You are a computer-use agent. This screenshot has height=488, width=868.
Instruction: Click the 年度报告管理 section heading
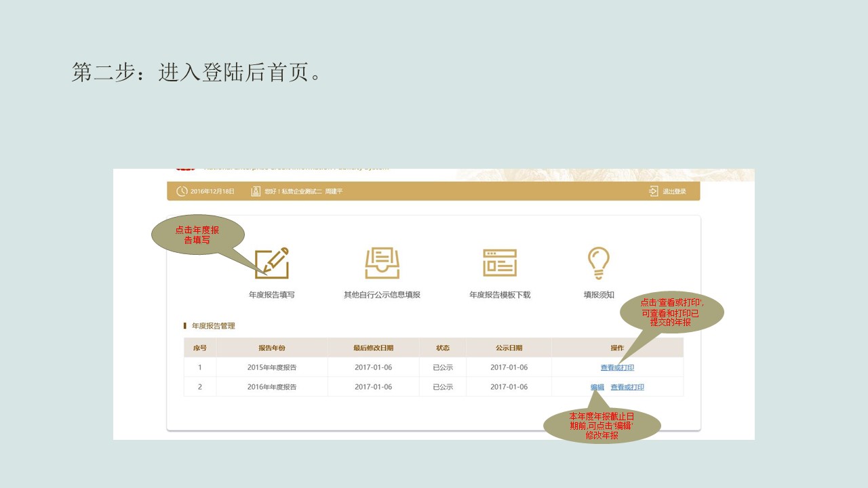[x=213, y=326]
